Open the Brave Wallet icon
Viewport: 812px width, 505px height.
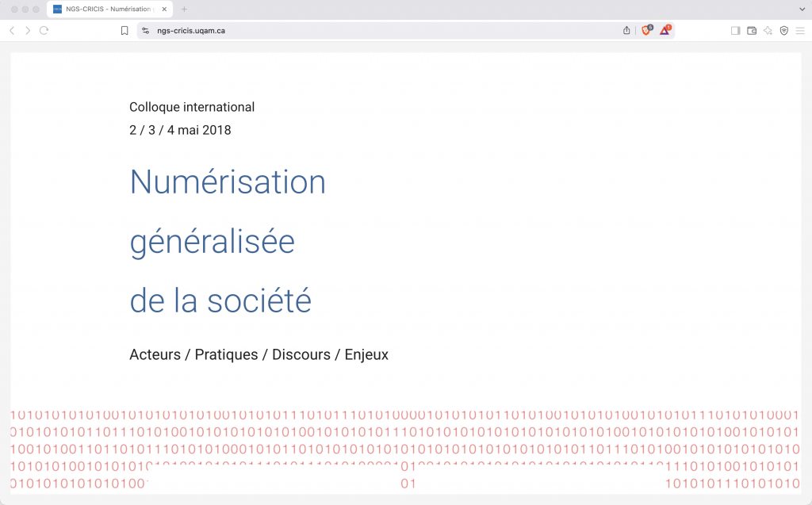[752, 30]
